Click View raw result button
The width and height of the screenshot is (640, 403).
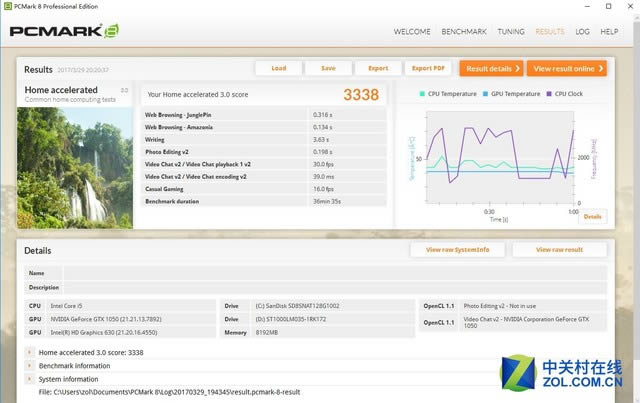coord(559,249)
